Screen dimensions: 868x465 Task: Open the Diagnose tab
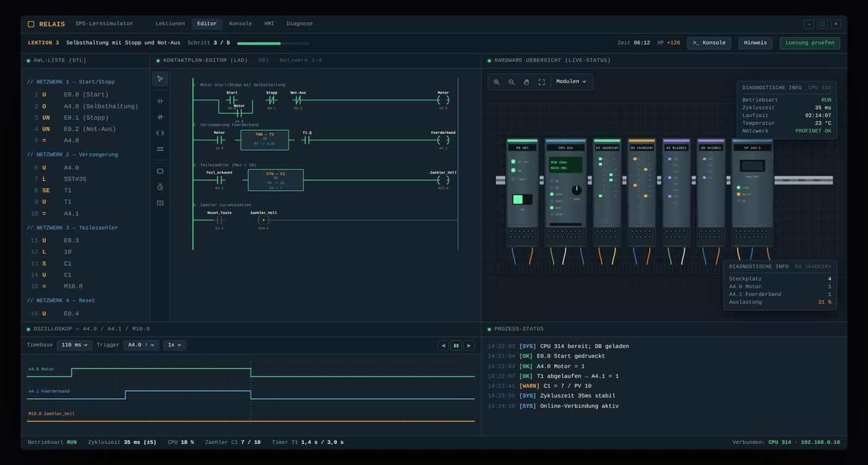(299, 24)
